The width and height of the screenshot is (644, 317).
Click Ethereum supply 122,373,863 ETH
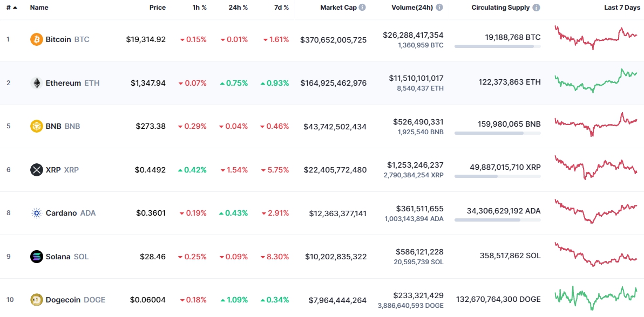click(510, 82)
